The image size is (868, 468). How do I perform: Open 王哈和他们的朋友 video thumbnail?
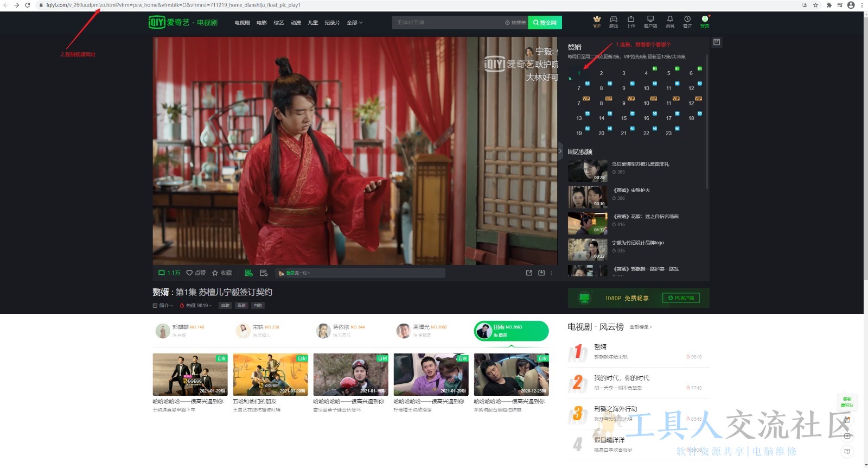click(x=270, y=375)
